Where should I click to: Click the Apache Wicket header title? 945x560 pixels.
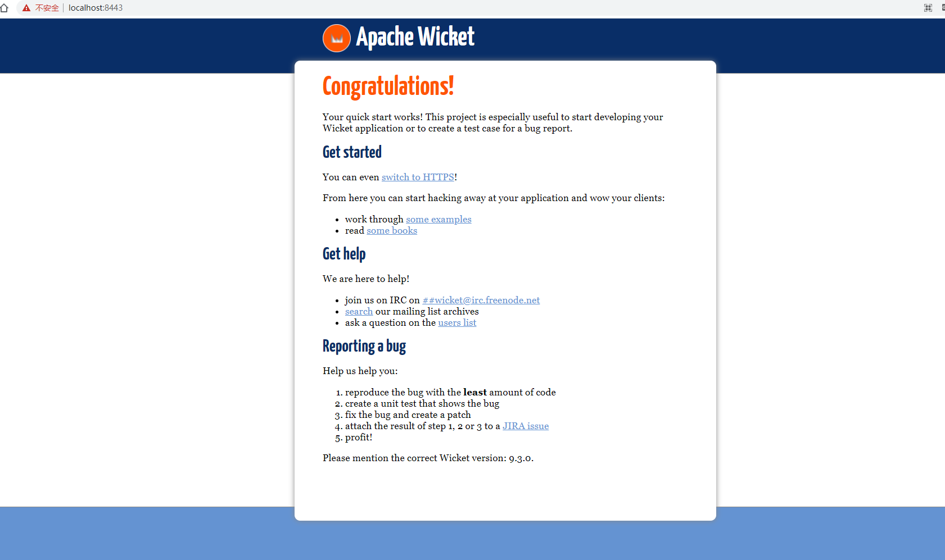tap(415, 37)
